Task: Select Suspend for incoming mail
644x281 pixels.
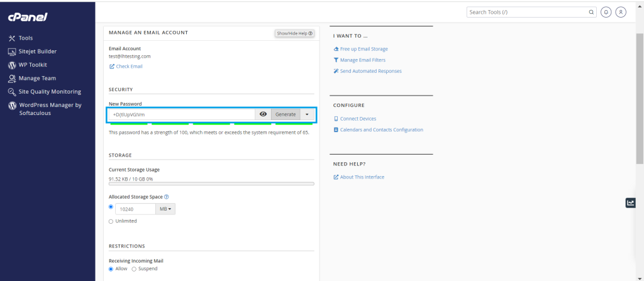Action: coord(134,269)
